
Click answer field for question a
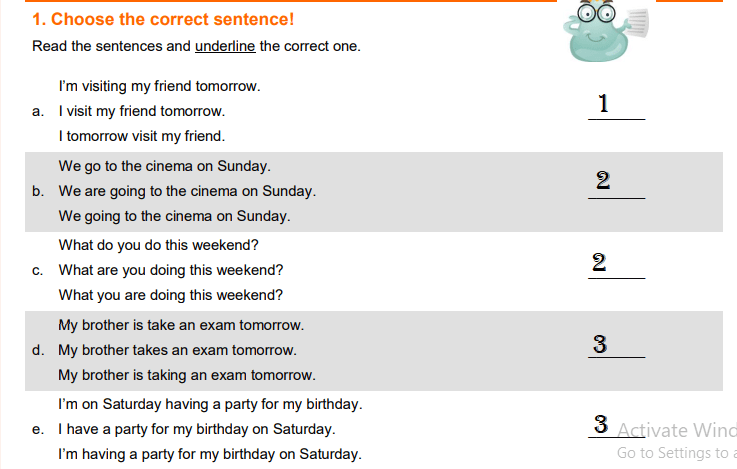coord(616,105)
